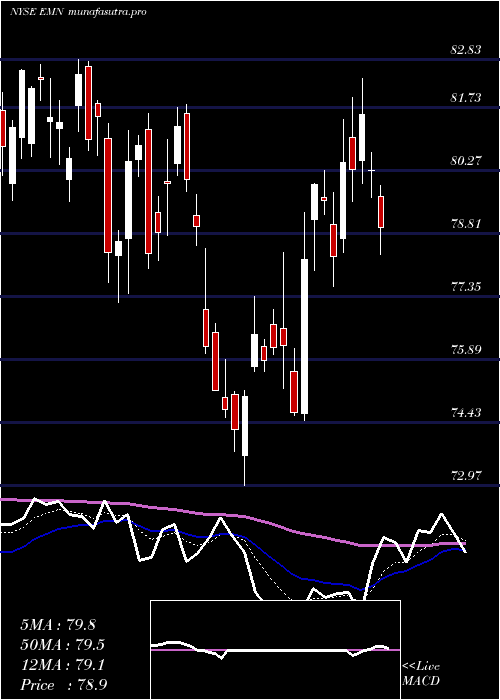Click the '<<Live MACD' label

(x=421, y=674)
